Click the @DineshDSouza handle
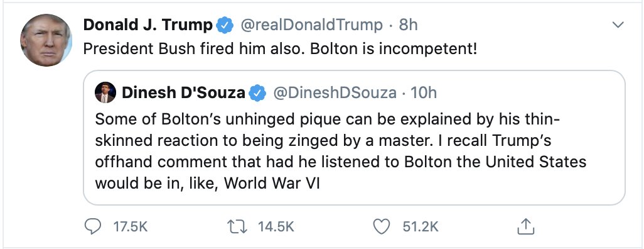 pos(335,93)
